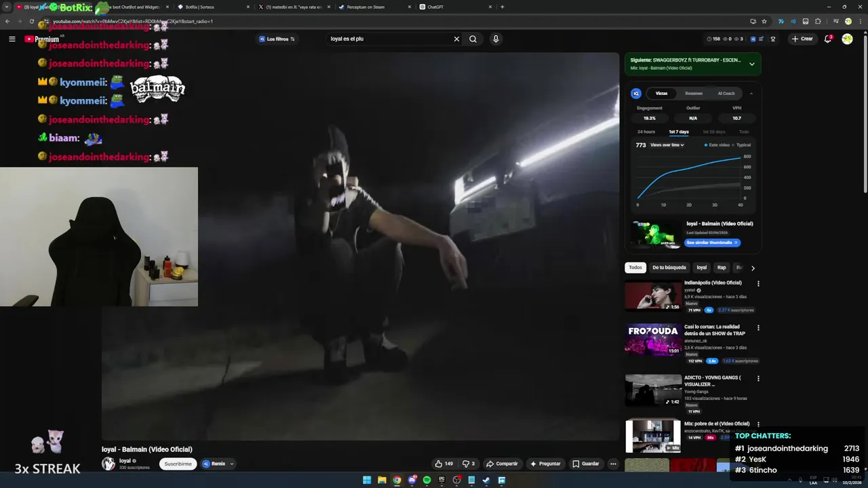The image size is (868, 488).
Task: Select the 1st 7 days range tab
Action: 679,131
